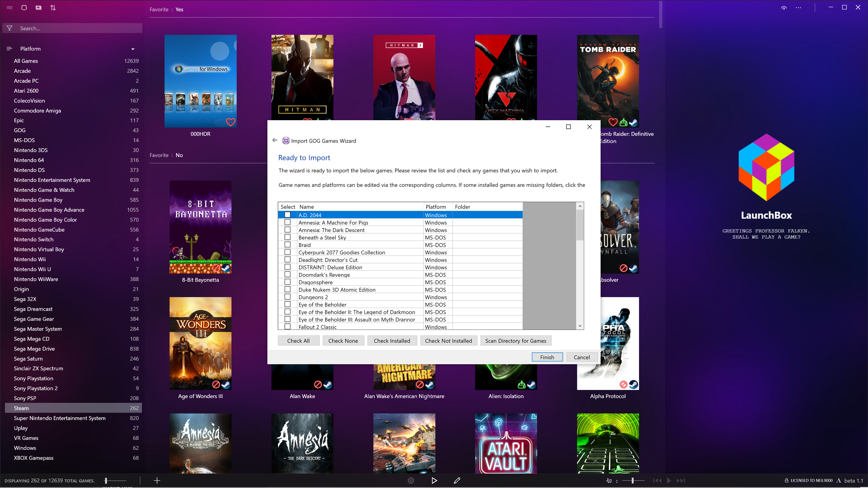The width and height of the screenshot is (868, 488).
Task: Open the hamburger menu in the top bar
Action: pos(9,7)
